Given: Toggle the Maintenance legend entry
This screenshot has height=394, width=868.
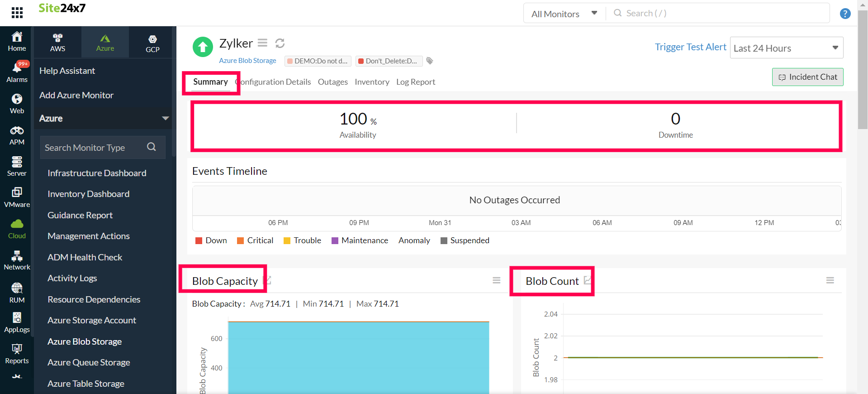Looking at the screenshot, I should tap(360, 240).
